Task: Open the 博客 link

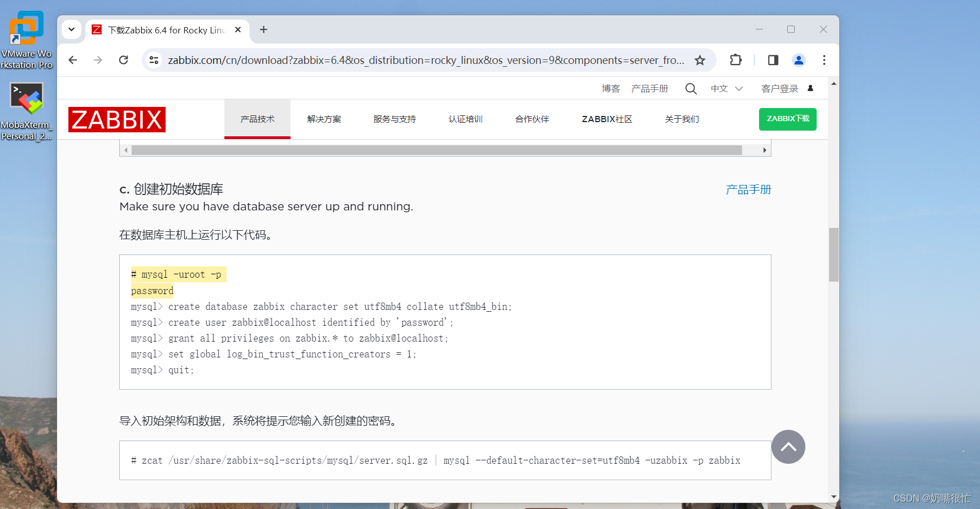Action: (611, 88)
